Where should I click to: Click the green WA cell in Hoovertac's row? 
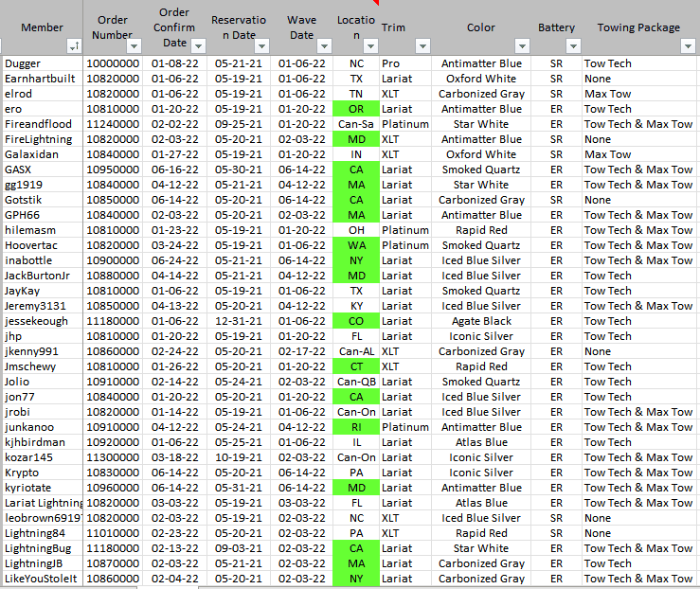(356, 245)
